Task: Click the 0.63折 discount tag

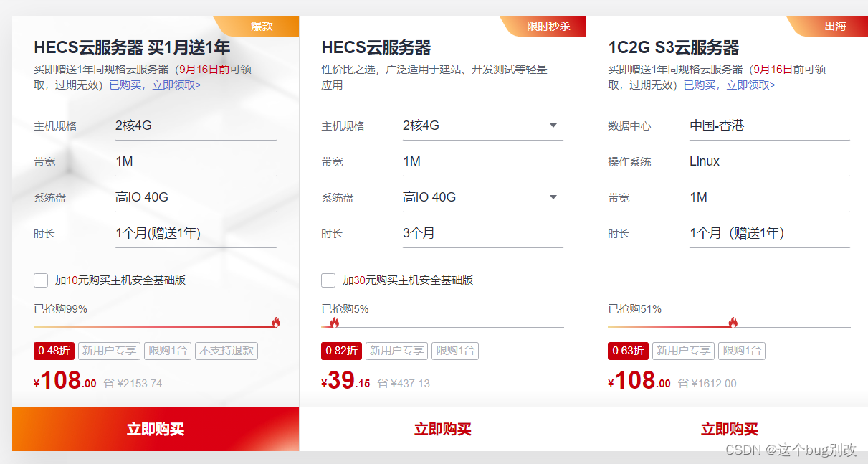Action: coord(627,351)
